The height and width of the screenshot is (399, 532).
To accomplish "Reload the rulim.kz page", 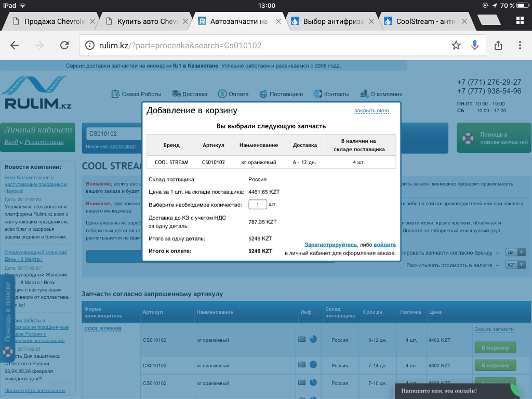I will click(64, 45).
